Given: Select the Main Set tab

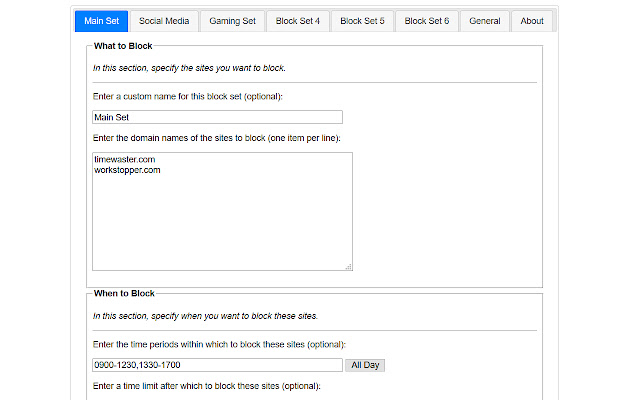Looking at the screenshot, I should pos(102,21).
